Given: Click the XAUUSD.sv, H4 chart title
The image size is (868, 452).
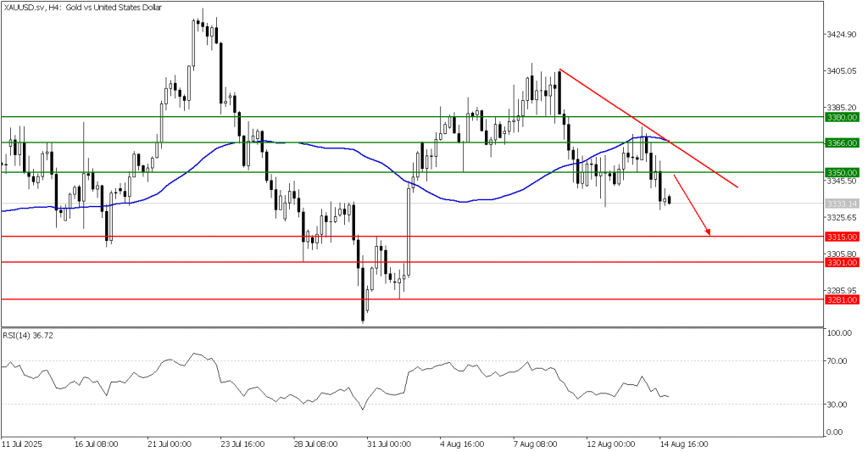Looking at the screenshot, I should click(x=82, y=8).
